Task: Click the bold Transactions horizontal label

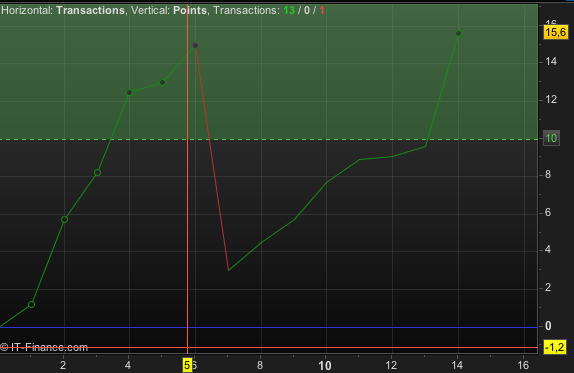Action: point(90,10)
